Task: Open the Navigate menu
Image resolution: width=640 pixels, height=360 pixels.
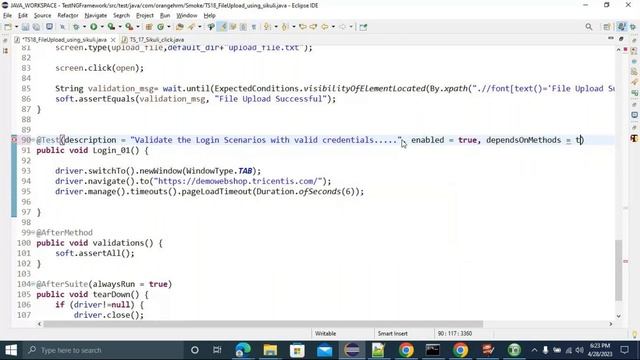Action: 96,16
